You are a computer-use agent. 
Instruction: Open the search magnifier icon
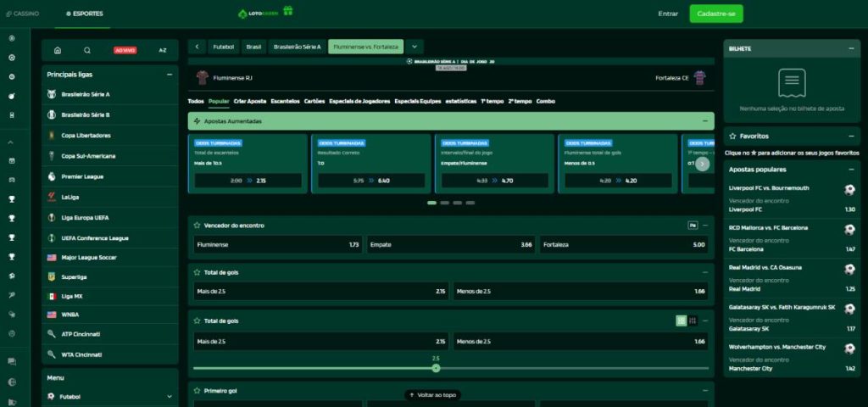87,50
